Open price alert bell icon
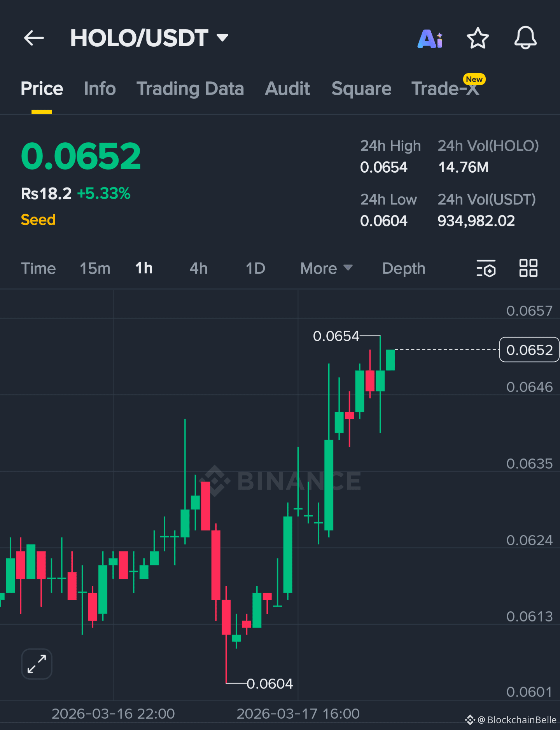Screen dimensions: 560x730 point(525,38)
